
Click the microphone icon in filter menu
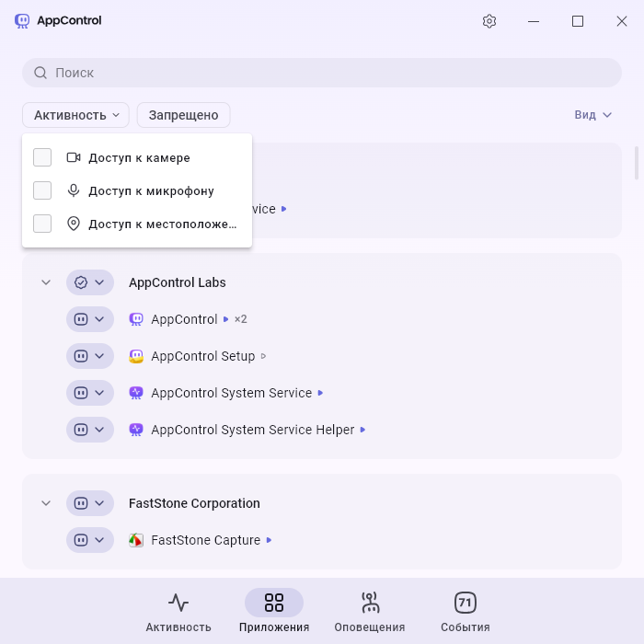[74, 190]
